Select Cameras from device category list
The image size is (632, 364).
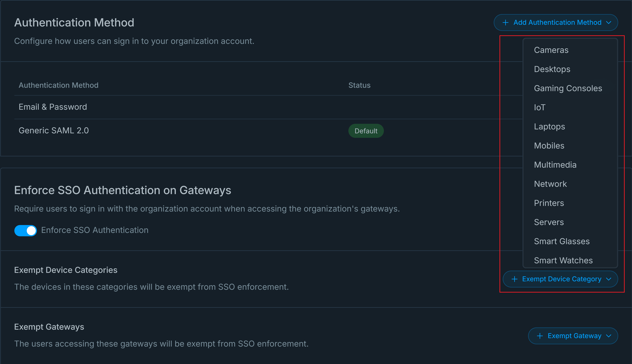pos(551,50)
